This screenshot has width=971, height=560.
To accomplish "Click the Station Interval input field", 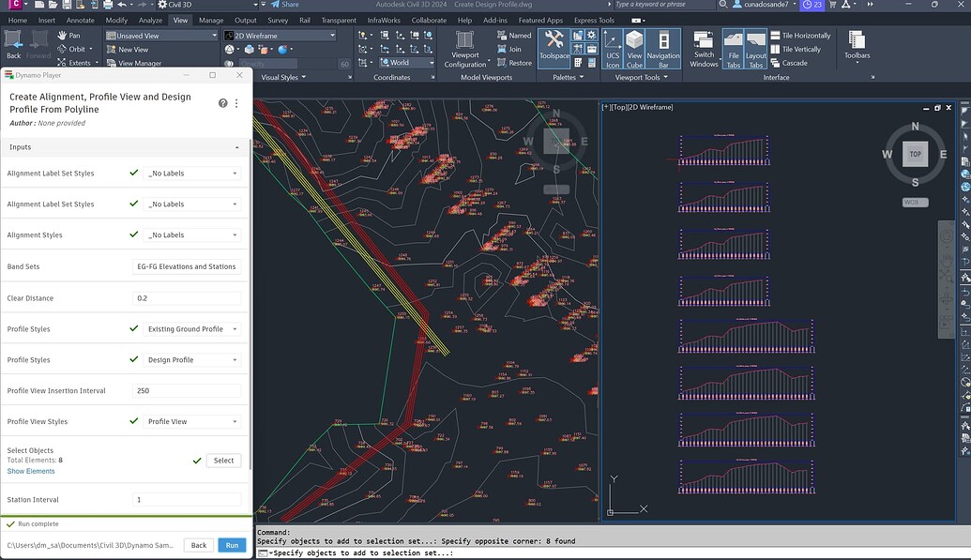I will click(184, 499).
